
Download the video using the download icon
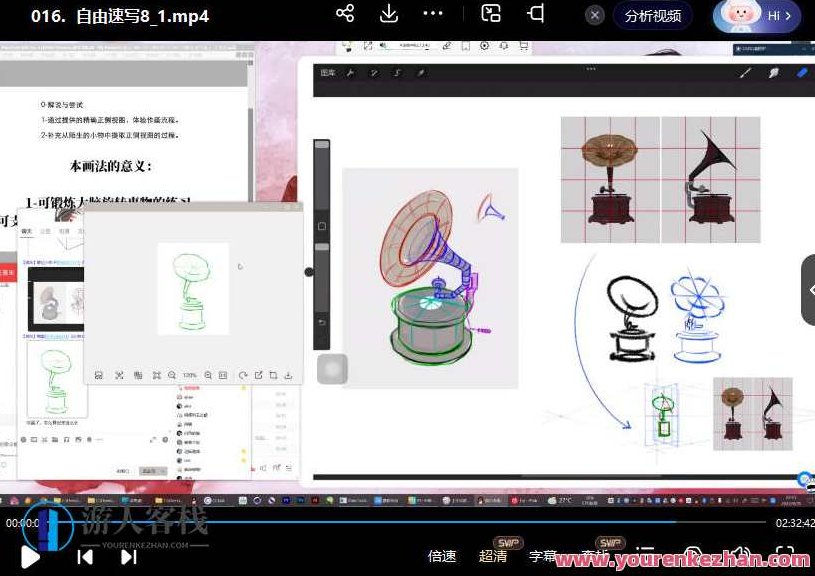click(x=389, y=14)
